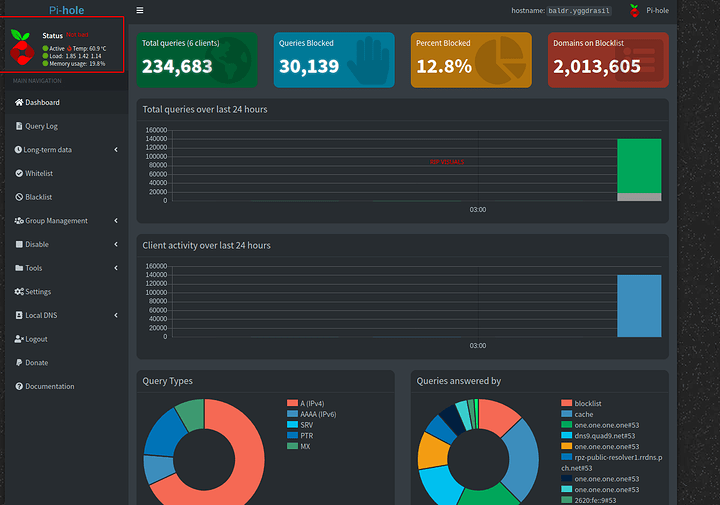Open Documentation from the sidebar
This screenshot has width=720, height=505.
click(x=49, y=386)
